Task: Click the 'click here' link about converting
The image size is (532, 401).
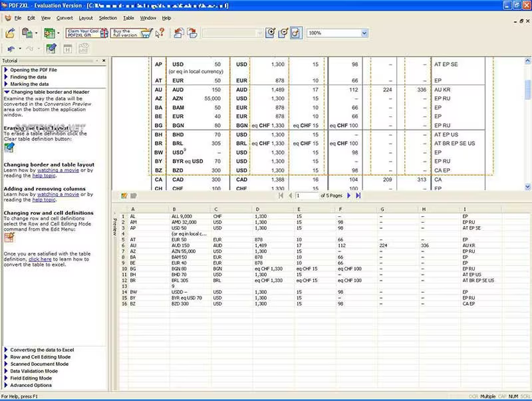Action: [40, 259]
